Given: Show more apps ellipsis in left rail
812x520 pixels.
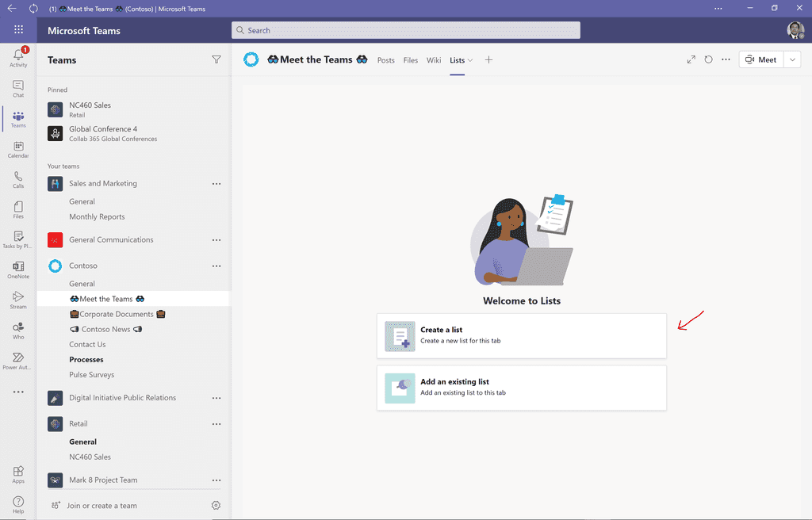Looking at the screenshot, I should click(x=18, y=392).
